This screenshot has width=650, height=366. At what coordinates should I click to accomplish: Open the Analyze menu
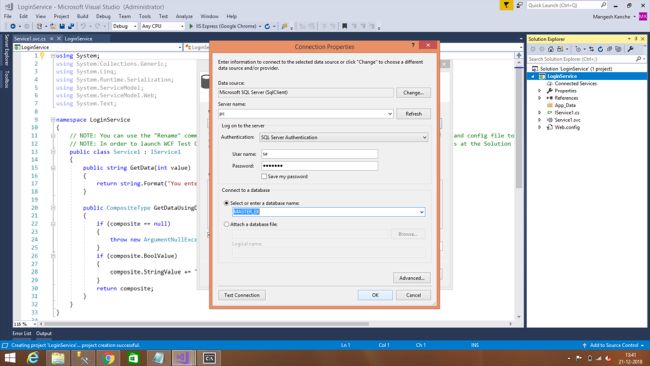click(x=184, y=16)
